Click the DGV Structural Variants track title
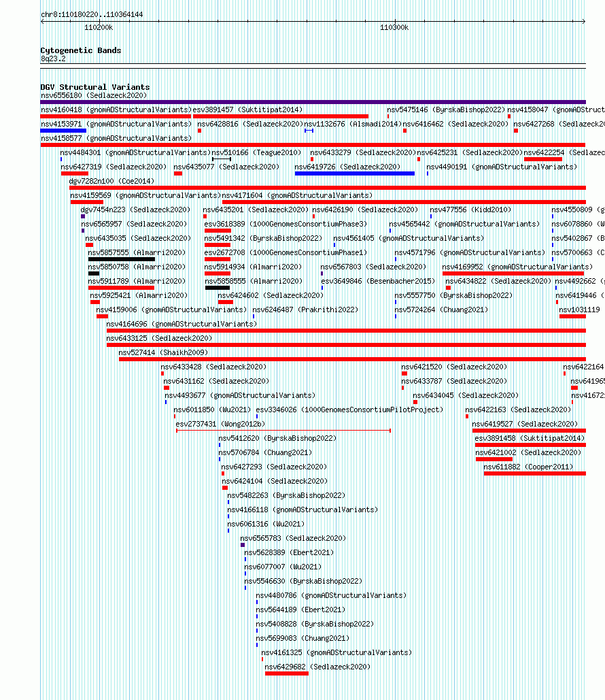The width and height of the screenshot is (605, 700). click(95, 87)
